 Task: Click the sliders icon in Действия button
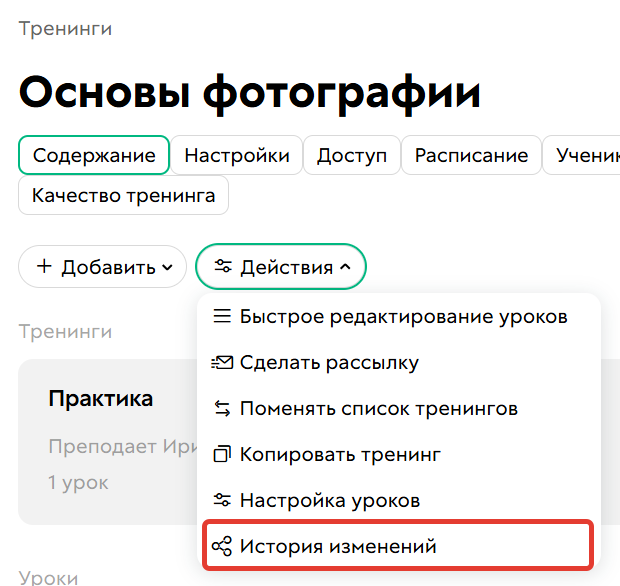[x=223, y=266]
